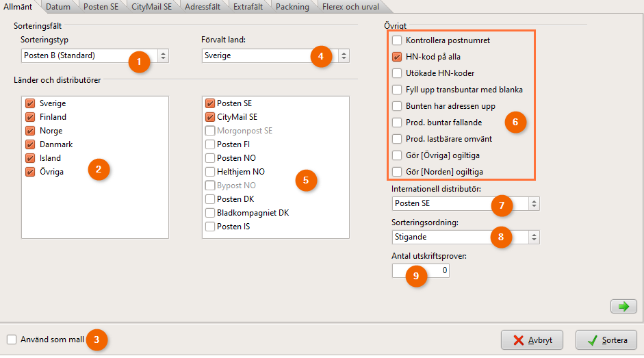Click the Avbryt cancel button
The height and width of the screenshot is (358, 644).
point(532,340)
